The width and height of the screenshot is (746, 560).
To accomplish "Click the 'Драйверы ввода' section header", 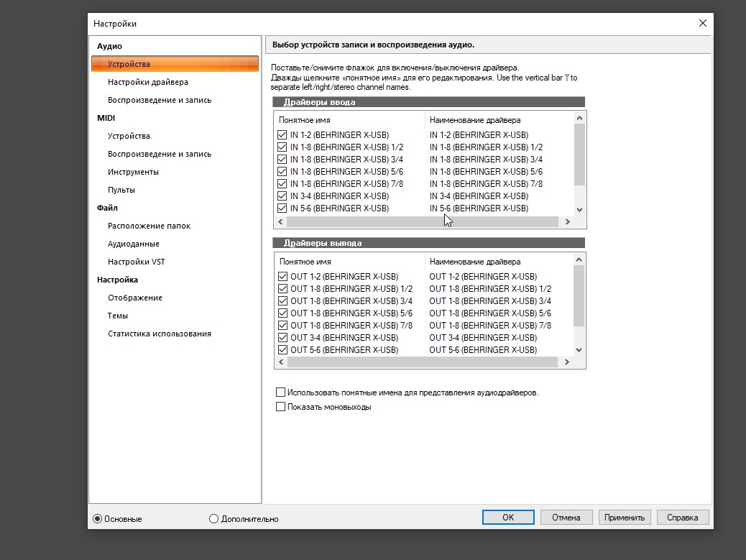I will point(428,102).
